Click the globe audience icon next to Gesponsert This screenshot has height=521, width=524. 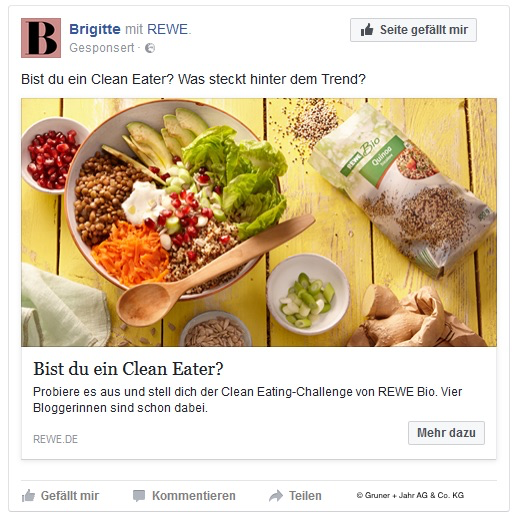150,48
